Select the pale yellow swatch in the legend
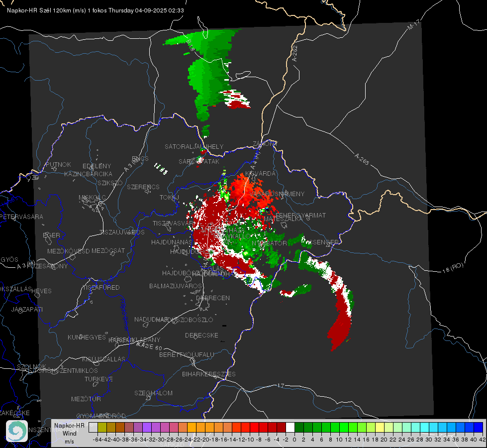This screenshot has width=487, height=448. (x=380, y=428)
